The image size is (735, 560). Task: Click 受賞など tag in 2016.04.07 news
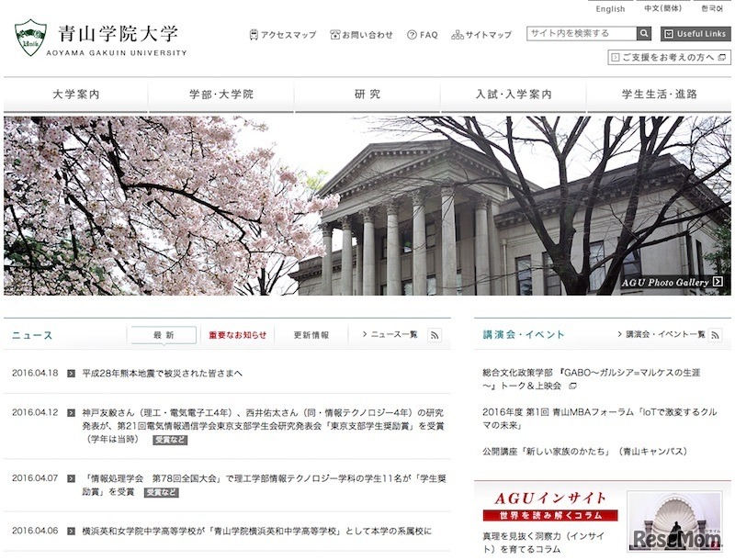click(x=162, y=493)
